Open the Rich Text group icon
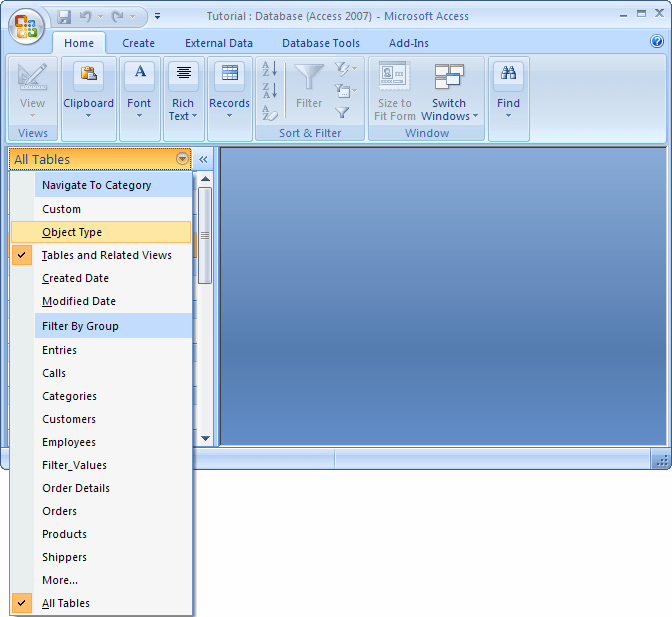Screen dimensions: 672x617 (184, 76)
